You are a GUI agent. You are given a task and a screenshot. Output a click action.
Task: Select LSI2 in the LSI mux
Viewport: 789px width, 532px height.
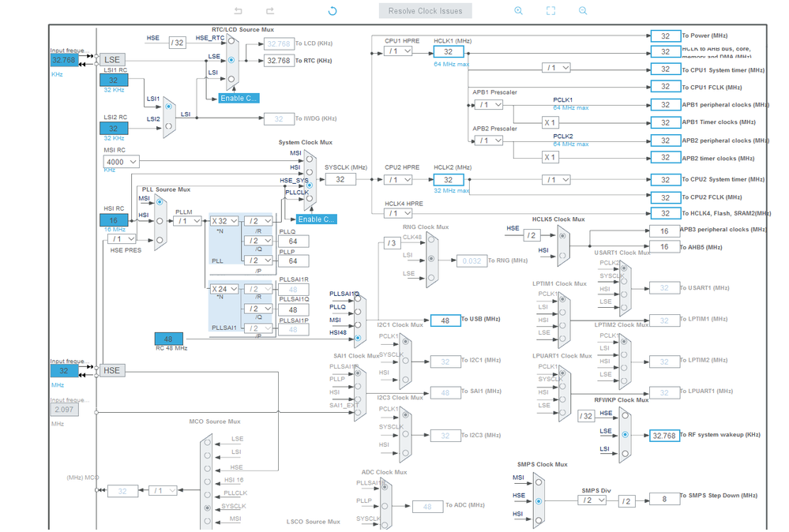tap(168, 126)
